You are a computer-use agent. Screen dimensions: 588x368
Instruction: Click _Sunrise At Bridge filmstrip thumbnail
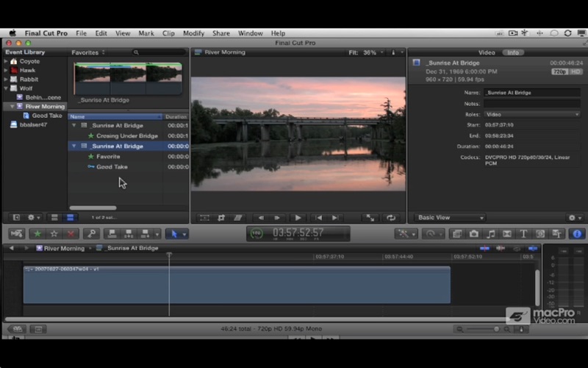point(128,78)
